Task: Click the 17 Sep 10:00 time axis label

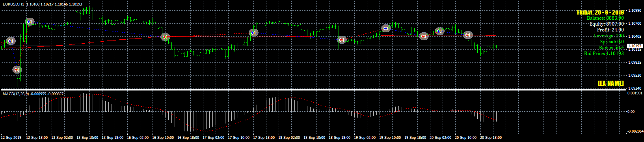Action: (x=238, y=138)
